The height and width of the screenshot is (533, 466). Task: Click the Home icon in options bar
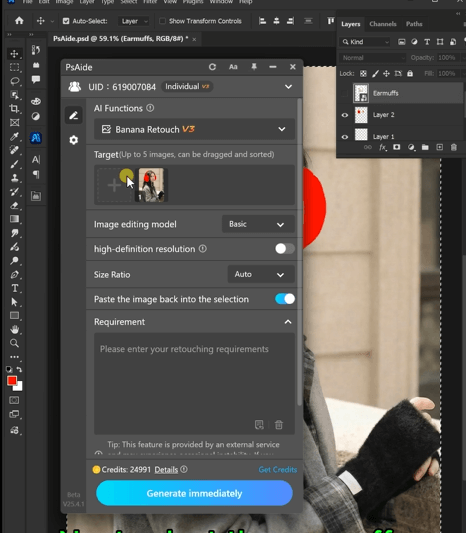(19, 21)
